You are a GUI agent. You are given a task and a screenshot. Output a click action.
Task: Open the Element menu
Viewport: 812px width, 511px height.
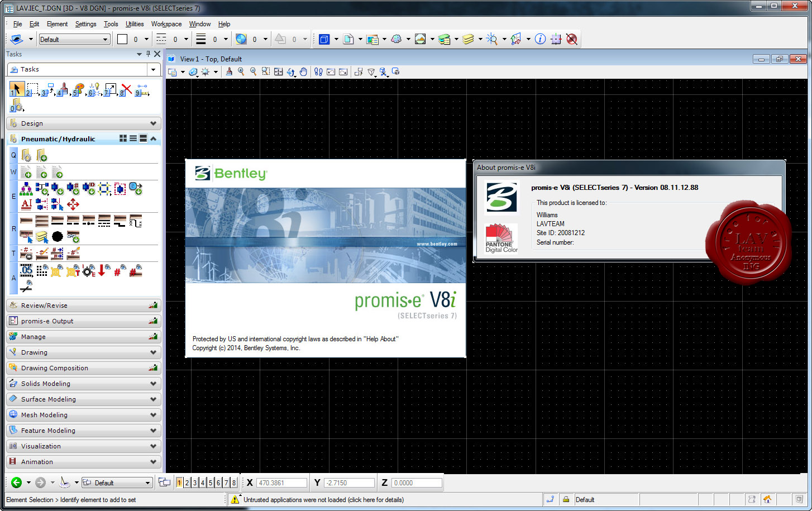pos(57,24)
